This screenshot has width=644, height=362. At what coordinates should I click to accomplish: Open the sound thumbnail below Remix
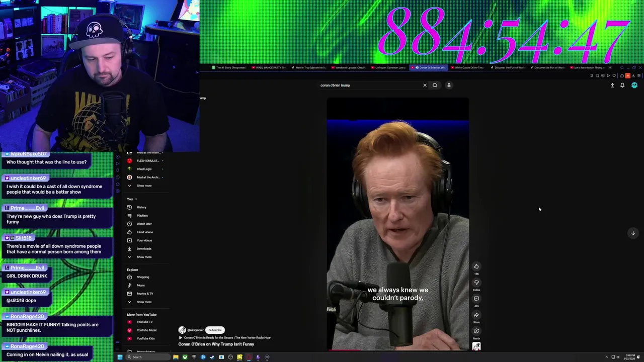point(476,346)
